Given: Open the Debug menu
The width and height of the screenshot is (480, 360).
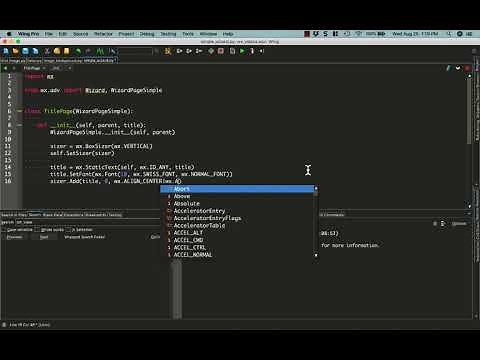Looking at the screenshot, I should point(147,34).
